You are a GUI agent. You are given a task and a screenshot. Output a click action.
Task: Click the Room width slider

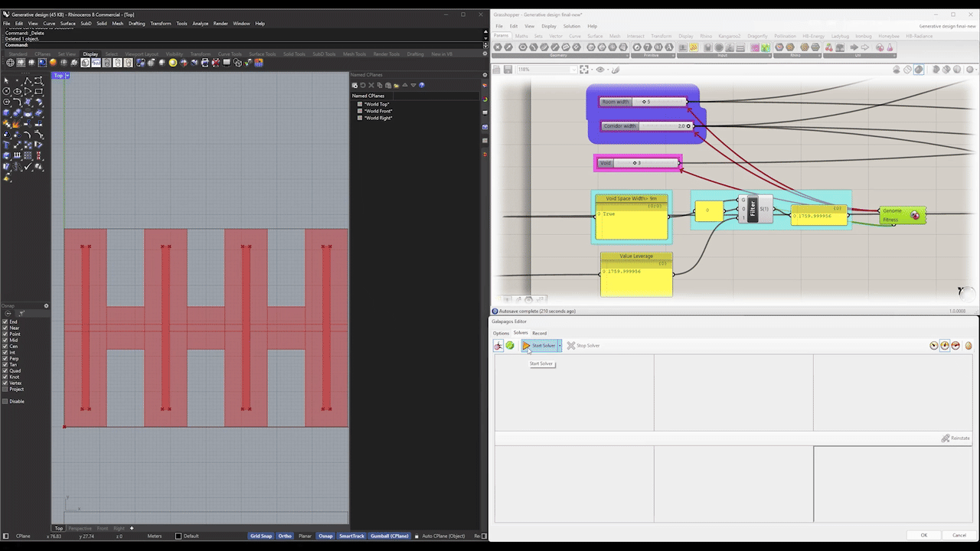(x=643, y=102)
